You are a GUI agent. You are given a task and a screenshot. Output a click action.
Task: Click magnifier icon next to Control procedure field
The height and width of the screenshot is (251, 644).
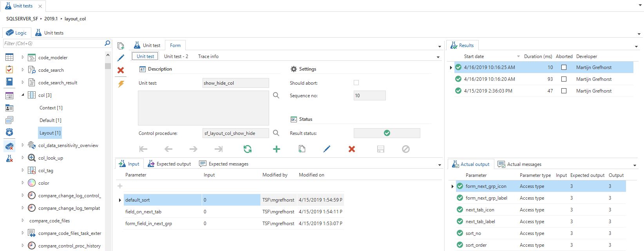coord(276,133)
